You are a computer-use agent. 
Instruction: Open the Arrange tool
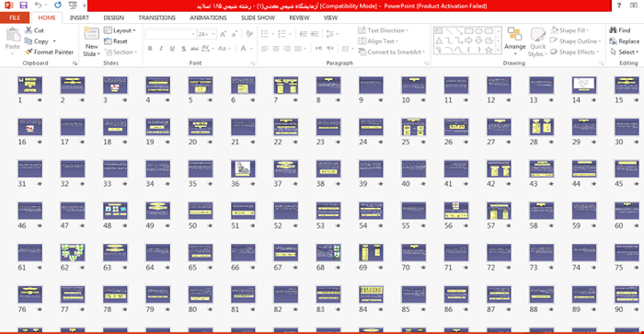point(514,41)
